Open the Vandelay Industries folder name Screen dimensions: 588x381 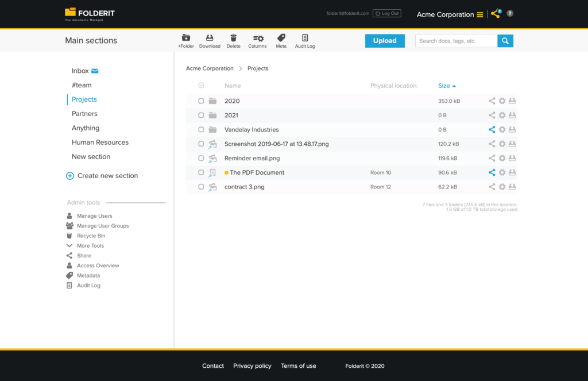point(252,129)
